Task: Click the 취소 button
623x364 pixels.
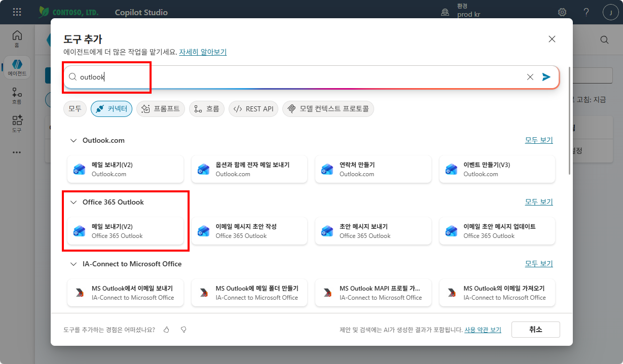Action: [x=536, y=330]
